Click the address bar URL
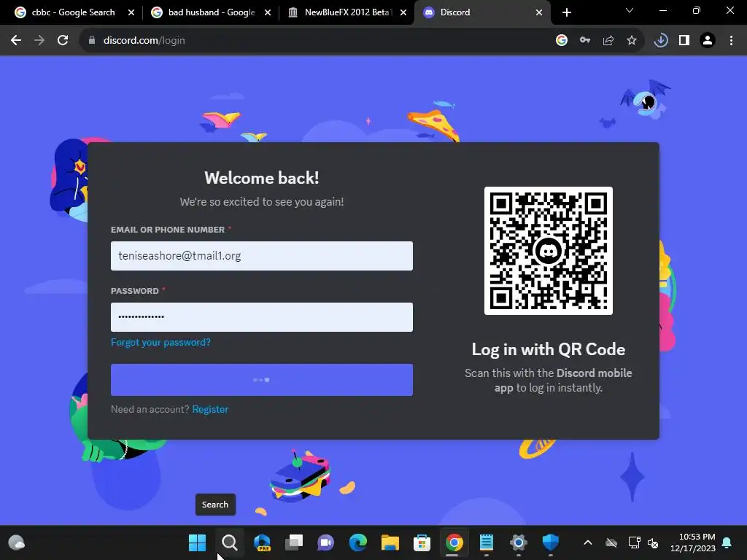Screen dimensions: 747x560 144,41
